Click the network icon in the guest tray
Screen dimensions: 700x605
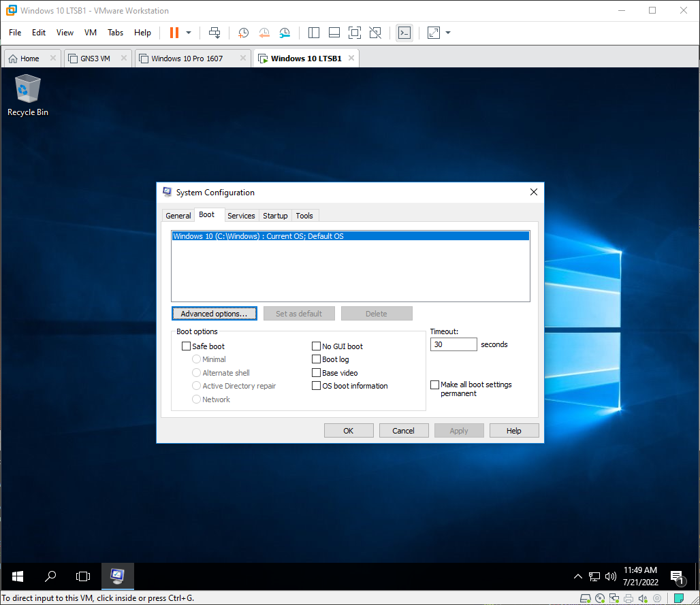click(x=594, y=576)
